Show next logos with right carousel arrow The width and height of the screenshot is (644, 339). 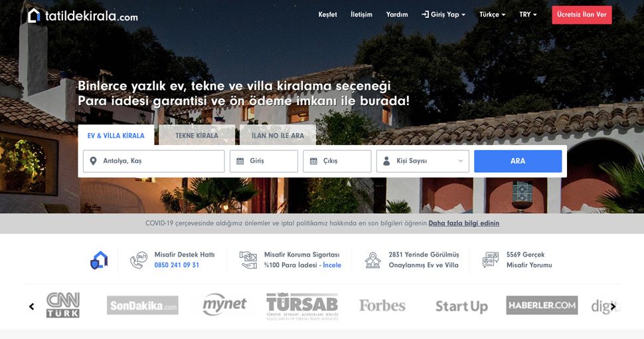tap(613, 306)
